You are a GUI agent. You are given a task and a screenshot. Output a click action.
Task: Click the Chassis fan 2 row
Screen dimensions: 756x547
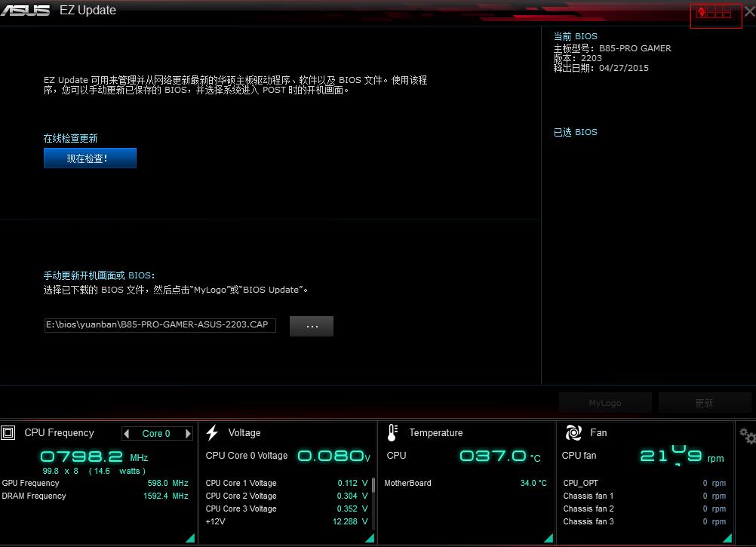[644, 509]
